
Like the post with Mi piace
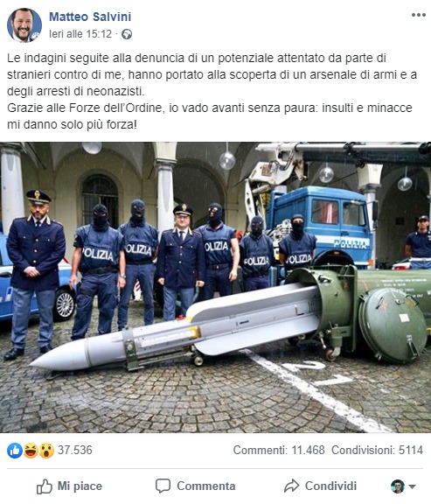click(69, 486)
